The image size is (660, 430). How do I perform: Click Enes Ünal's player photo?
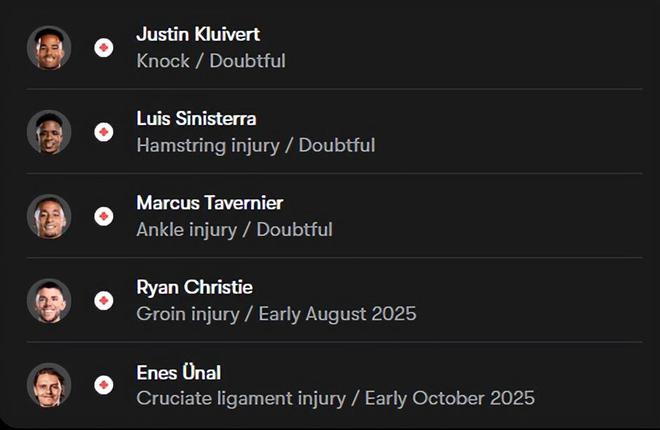(x=49, y=384)
